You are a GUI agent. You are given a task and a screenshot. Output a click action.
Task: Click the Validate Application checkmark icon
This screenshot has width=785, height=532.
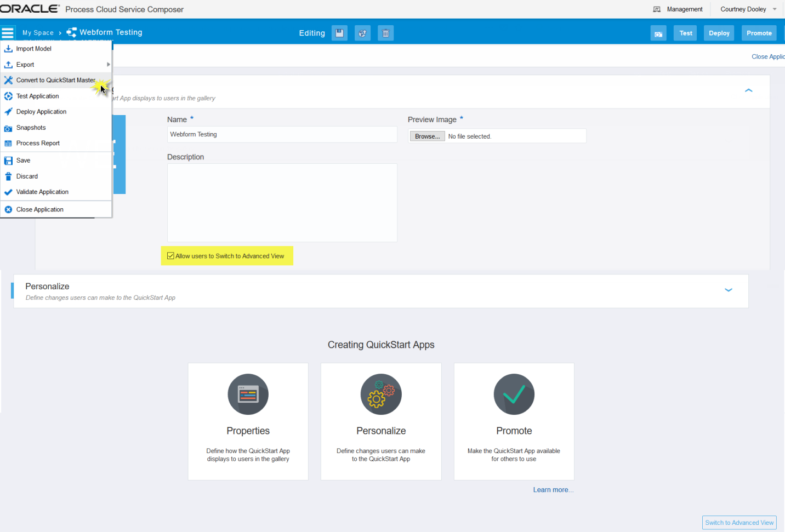[x=8, y=192]
